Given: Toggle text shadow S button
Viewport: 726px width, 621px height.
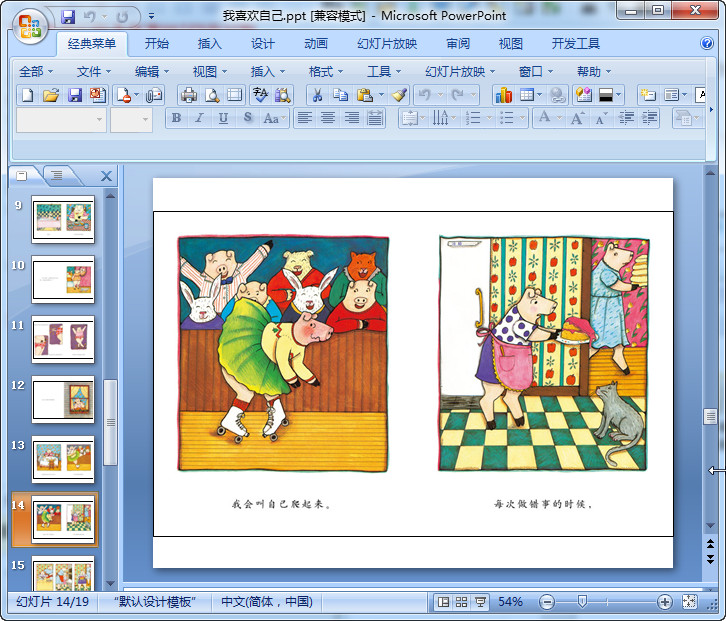Looking at the screenshot, I should tap(248, 118).
